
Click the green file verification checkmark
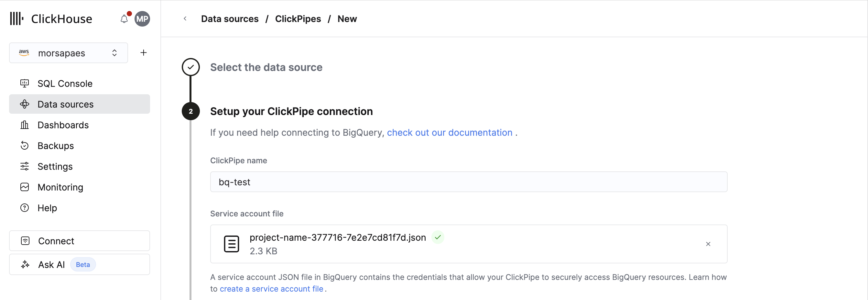(x=438, y=237)
